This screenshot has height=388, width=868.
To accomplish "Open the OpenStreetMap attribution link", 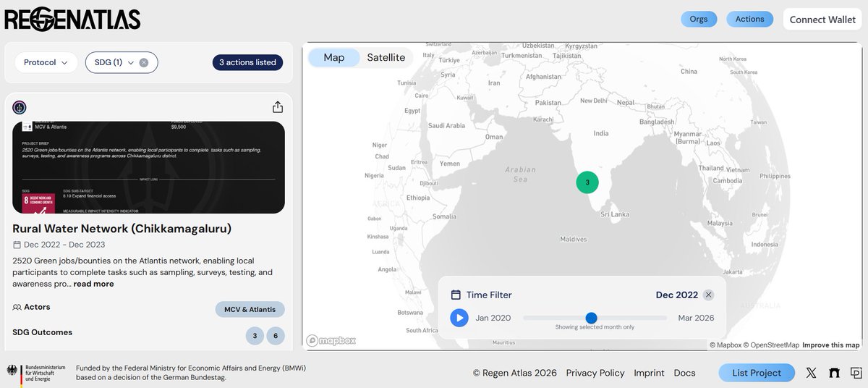I will tap(771, 345).
